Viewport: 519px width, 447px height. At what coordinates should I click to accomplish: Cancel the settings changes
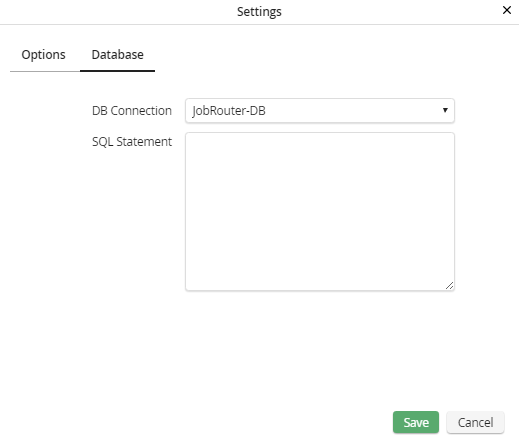click(475, 422)
